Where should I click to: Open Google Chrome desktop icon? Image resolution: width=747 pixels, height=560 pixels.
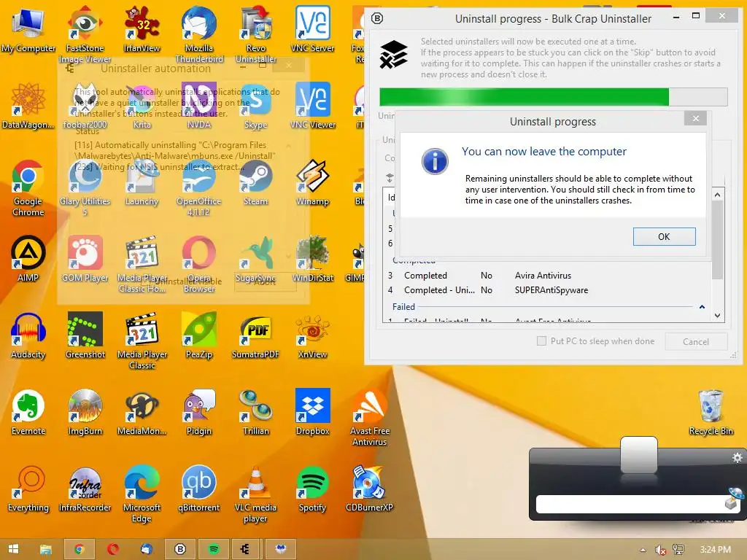coord(28,187)
